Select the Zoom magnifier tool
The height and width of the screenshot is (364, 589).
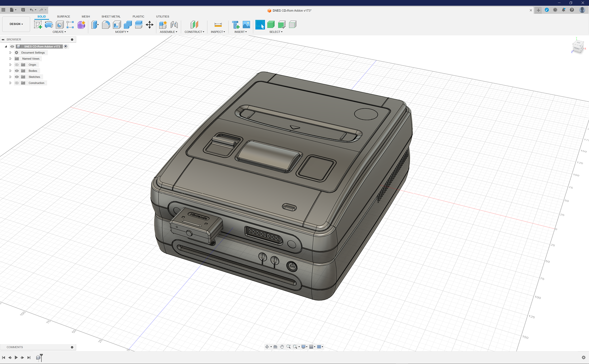click(288, 347)
